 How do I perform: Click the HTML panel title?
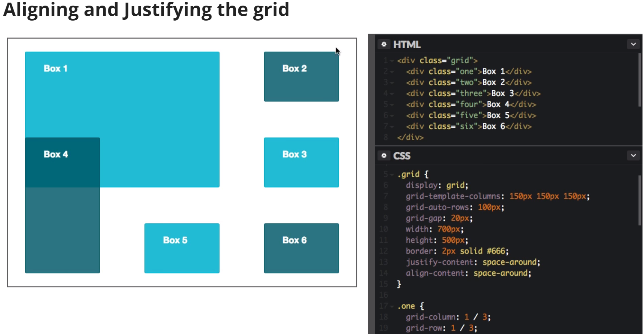pos(407,45)
